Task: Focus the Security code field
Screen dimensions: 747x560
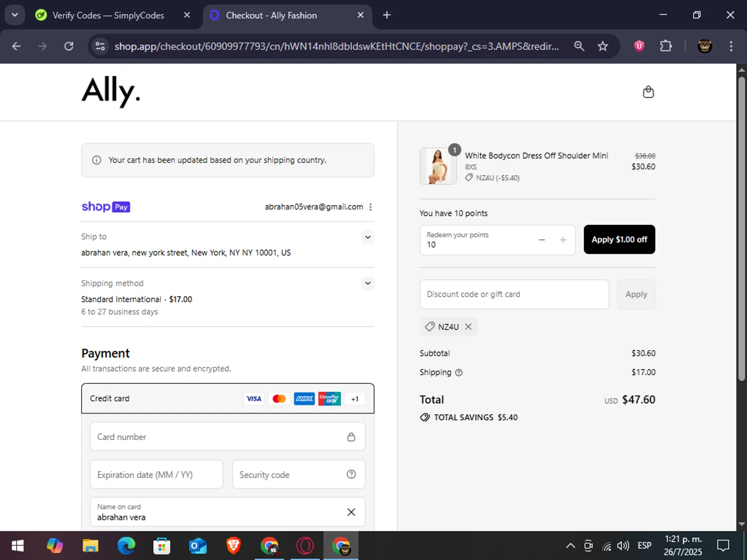Action: point(299,474)
